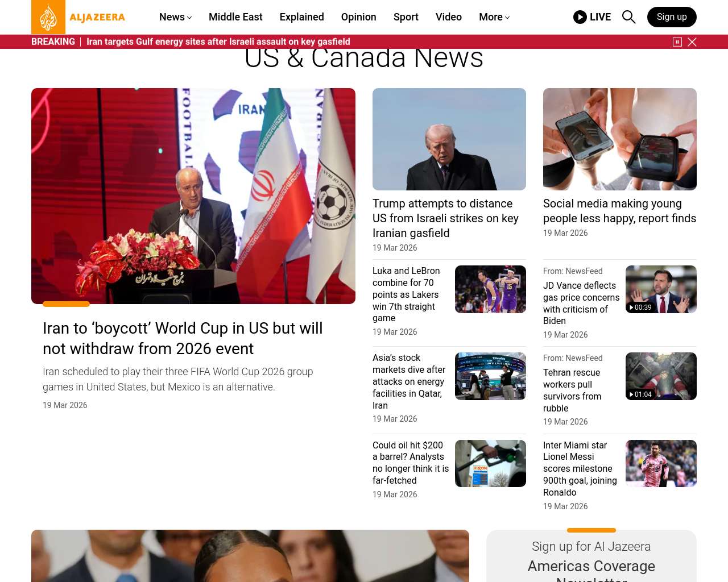Click the Al Jazeera logo
Screen dimensions: 728x582
click(78, 17)
